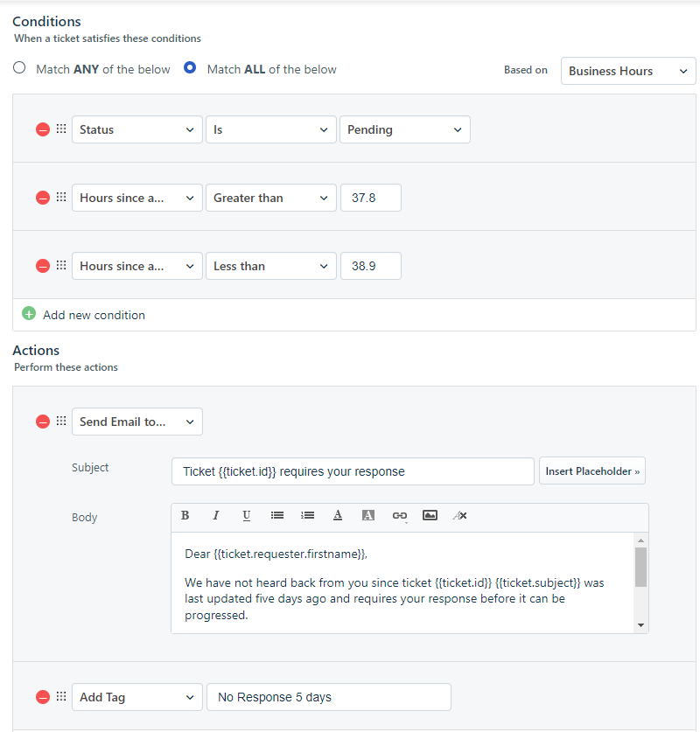The image size is (700, 732).
Task: Insert a numbered list in the body
Action: click(x=307, y=515)
